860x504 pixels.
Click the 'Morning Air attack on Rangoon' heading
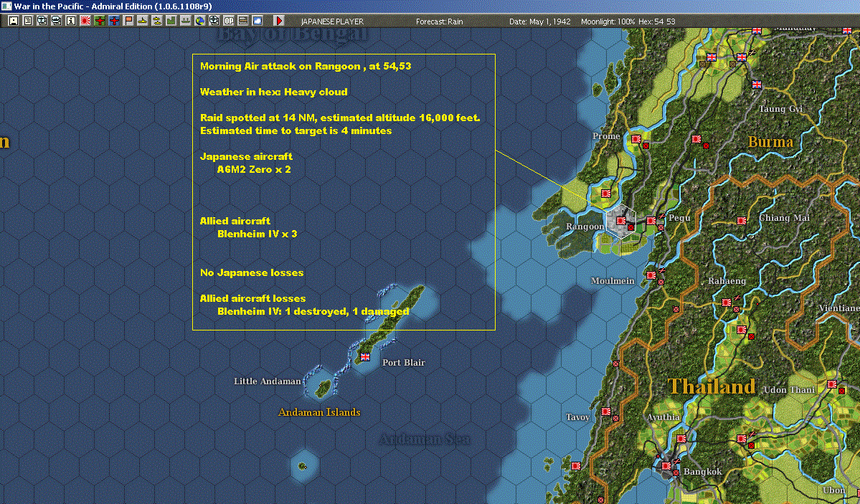[306, 66]
